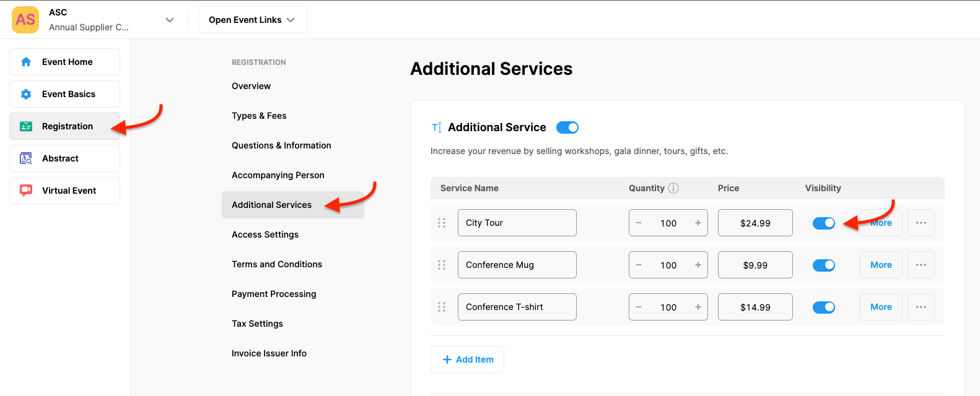Toggle visibility of the Conference Mug
Image resolution: width=980 pixels, height=396 pixels.
[823, 265]
